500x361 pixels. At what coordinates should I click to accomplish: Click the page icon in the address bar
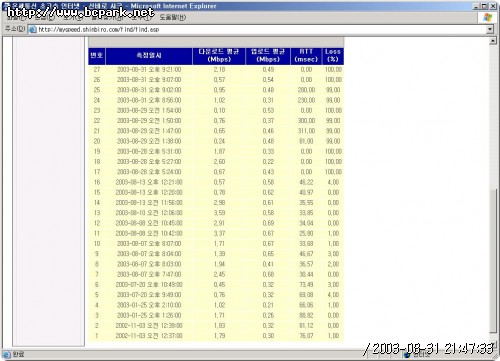(x=32, y=29)
